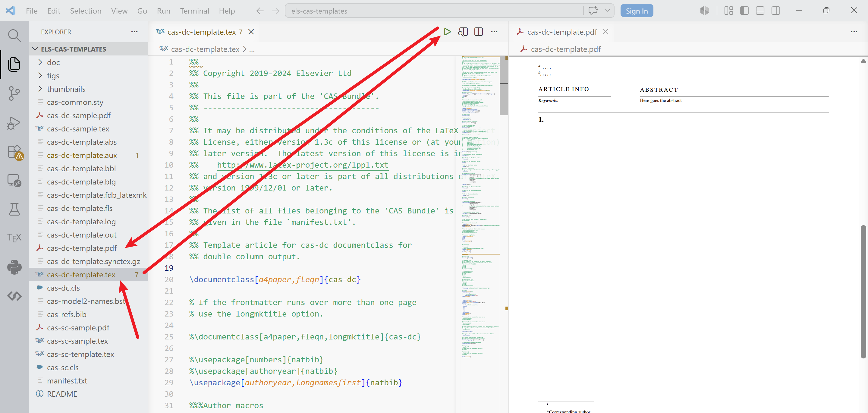Open cas-dc-template.aux file
Screen dimensions: 868x413
click(89, 155)
